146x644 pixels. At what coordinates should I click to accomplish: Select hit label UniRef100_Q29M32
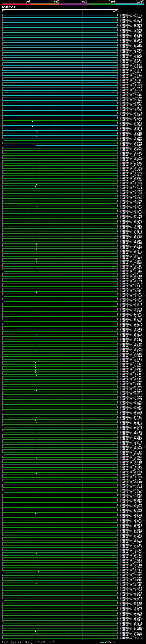(x=131, y=186)
